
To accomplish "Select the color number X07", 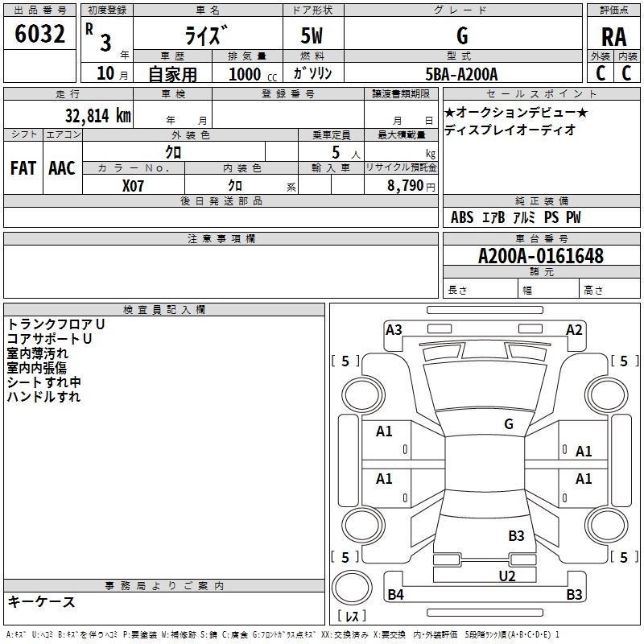I will pyautogui.click(x=134, y=184).
